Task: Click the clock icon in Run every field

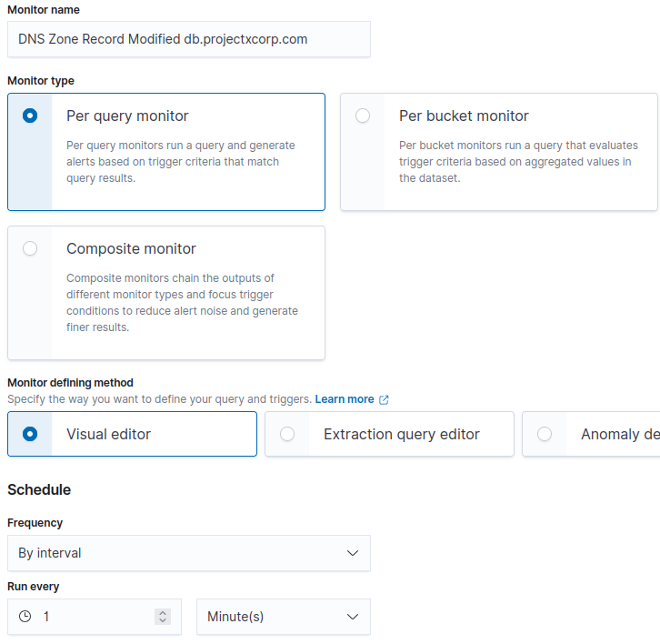Action: click(x=25, y=617)
